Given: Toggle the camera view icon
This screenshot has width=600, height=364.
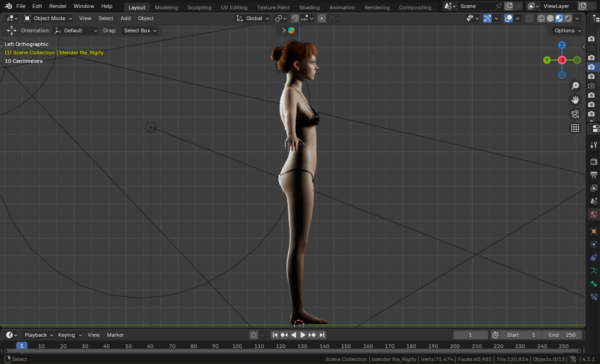Looking at the screenshot, I should [x=575, y=114].
